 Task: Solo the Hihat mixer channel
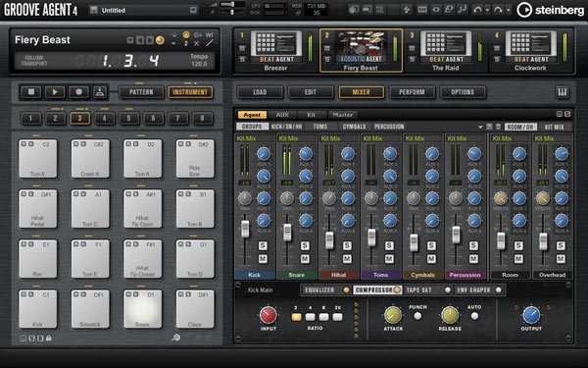(347, 246)
